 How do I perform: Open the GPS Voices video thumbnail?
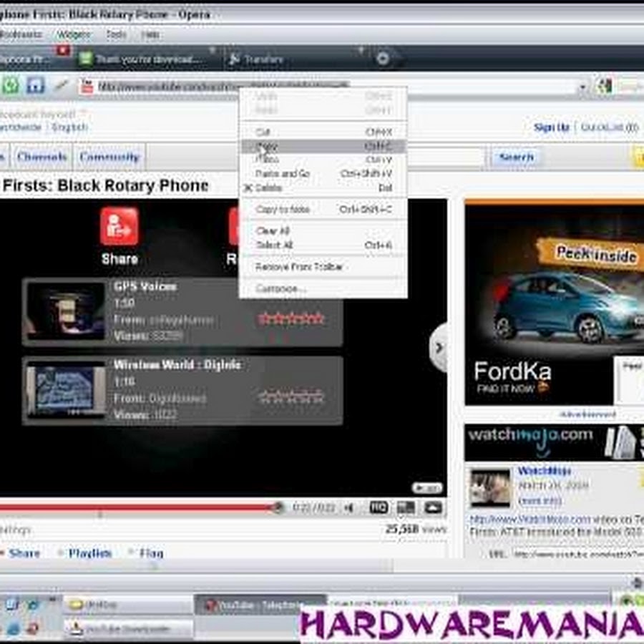tap(66, 311)
